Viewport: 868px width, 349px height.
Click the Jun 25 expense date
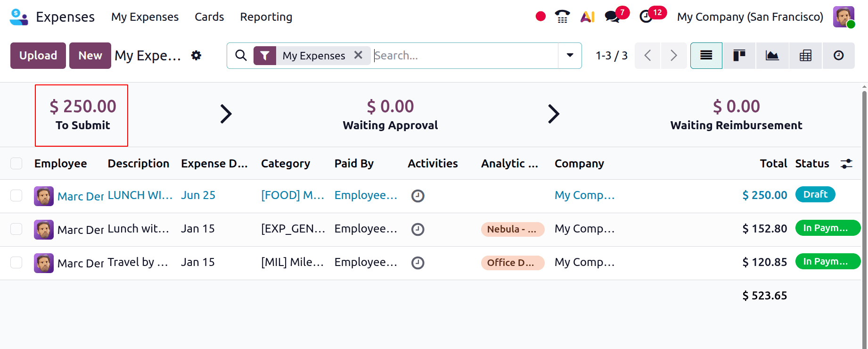(x=198, y=195)
